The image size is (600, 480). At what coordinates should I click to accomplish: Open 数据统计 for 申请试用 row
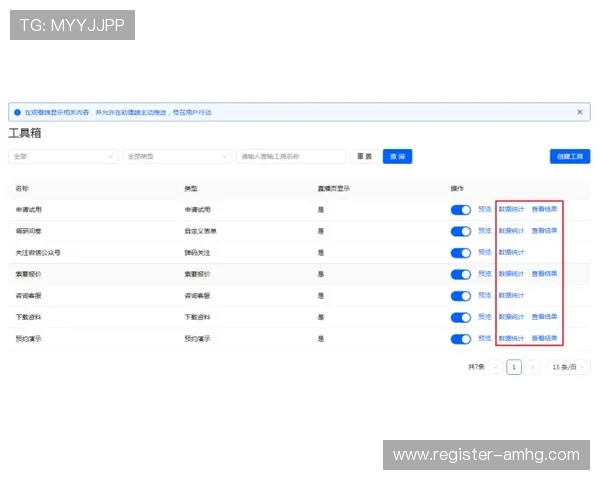tap(511, 210)
